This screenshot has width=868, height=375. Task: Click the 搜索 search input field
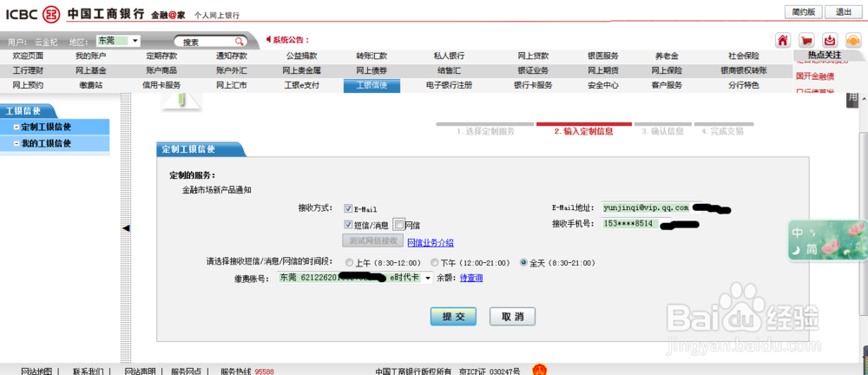click(x=206, y=42)
